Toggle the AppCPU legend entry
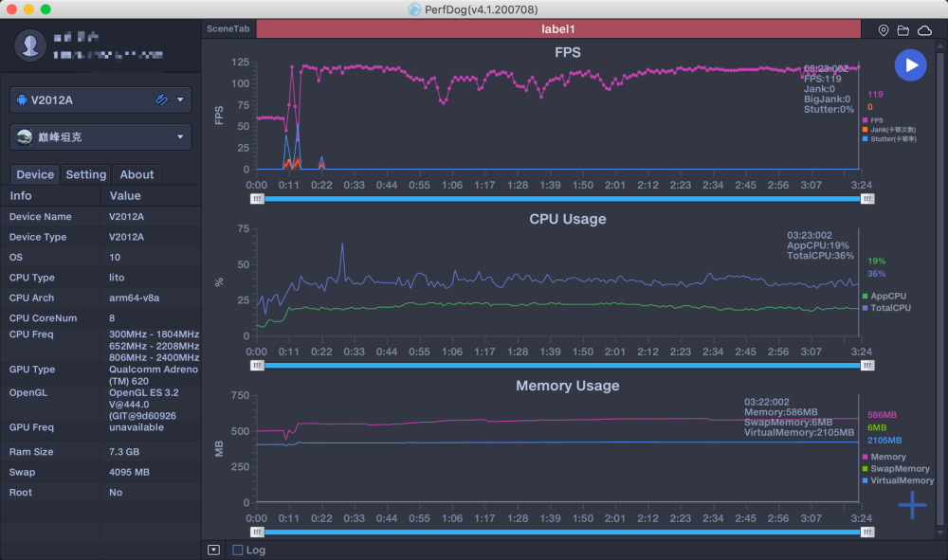The image size is (948, 560). (884, 296)
